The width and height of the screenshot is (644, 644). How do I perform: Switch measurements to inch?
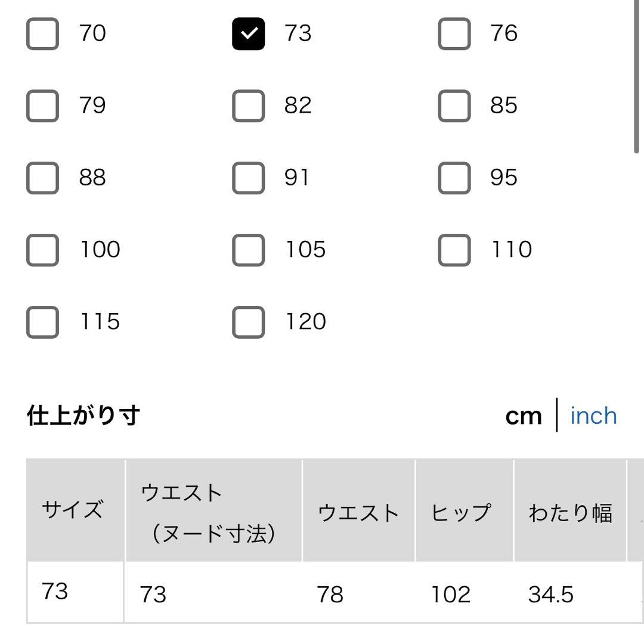point(593,416)
